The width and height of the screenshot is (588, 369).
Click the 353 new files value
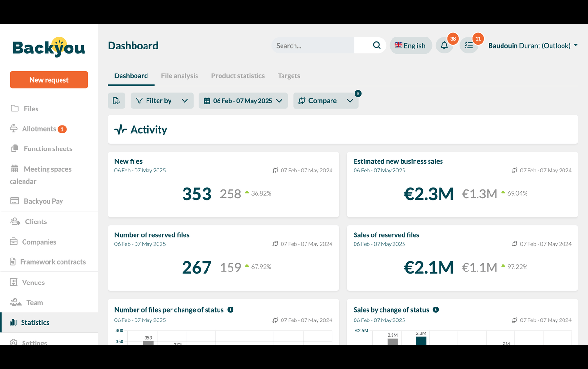click(x=197, y=194)
